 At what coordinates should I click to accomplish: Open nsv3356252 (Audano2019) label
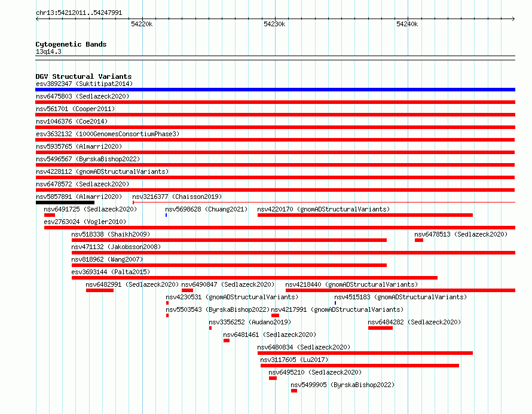click(x=250, y=322)
